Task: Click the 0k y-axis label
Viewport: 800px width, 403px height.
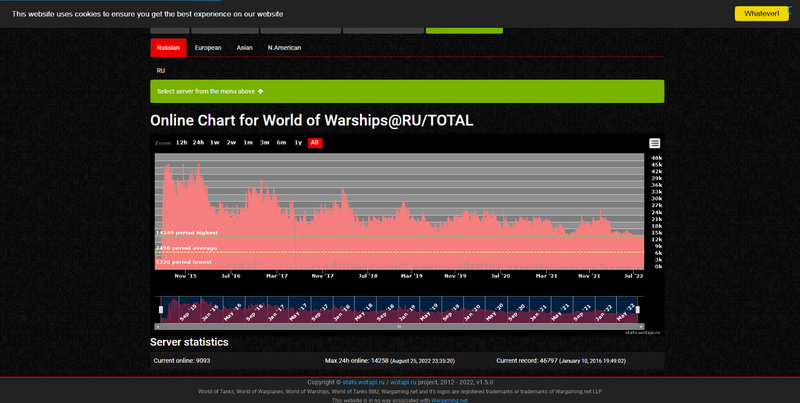Action: (659, 266)
